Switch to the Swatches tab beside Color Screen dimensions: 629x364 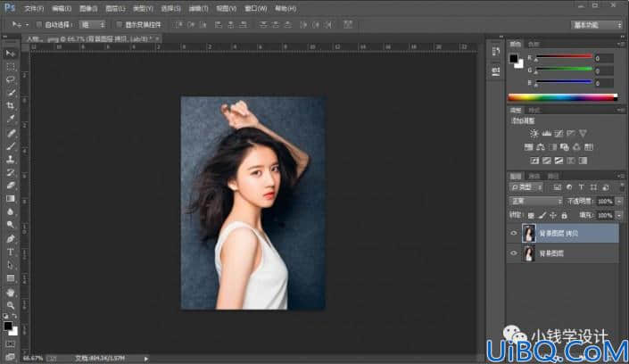[x=534, y=44]
